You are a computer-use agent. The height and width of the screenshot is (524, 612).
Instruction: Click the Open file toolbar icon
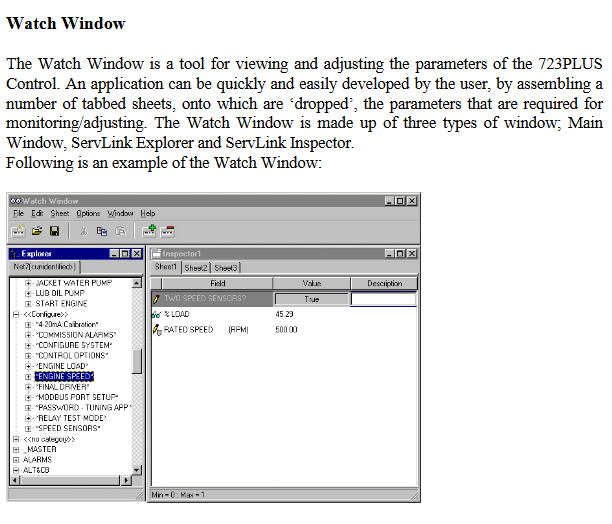(37, 231)
